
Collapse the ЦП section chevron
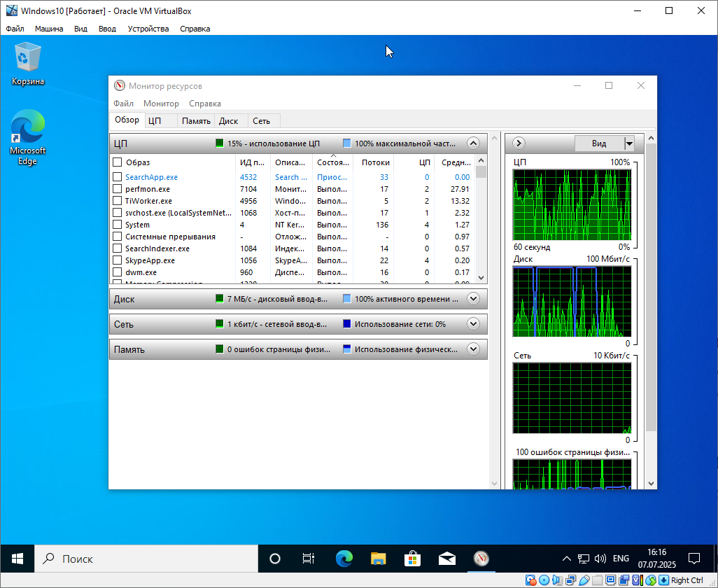coord(473,143)
